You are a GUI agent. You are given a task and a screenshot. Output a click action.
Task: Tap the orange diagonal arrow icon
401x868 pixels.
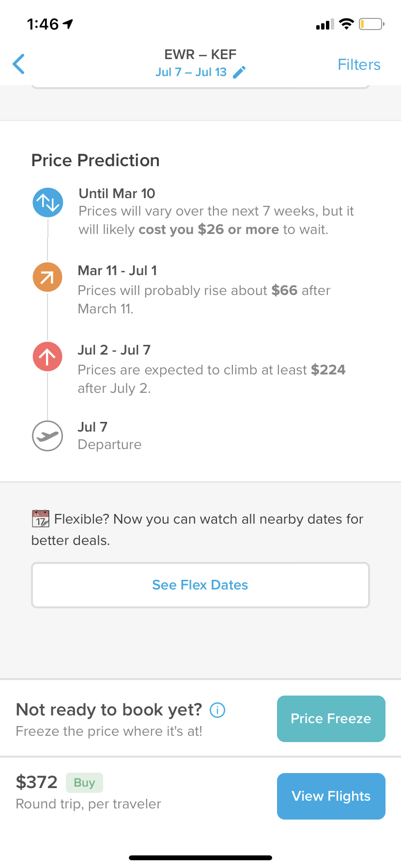pyautogui.click(x=47, y=277)
